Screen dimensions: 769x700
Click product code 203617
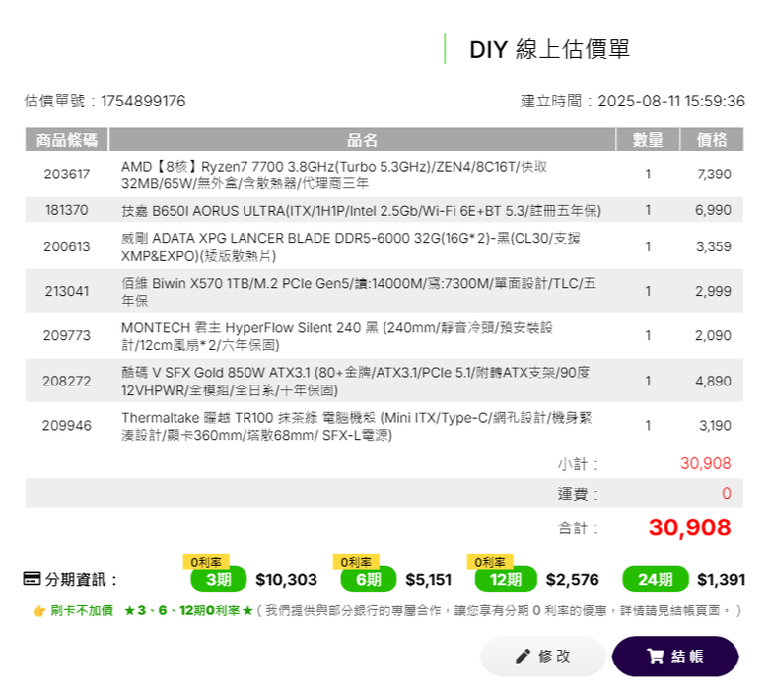click(x=67, y=175)
